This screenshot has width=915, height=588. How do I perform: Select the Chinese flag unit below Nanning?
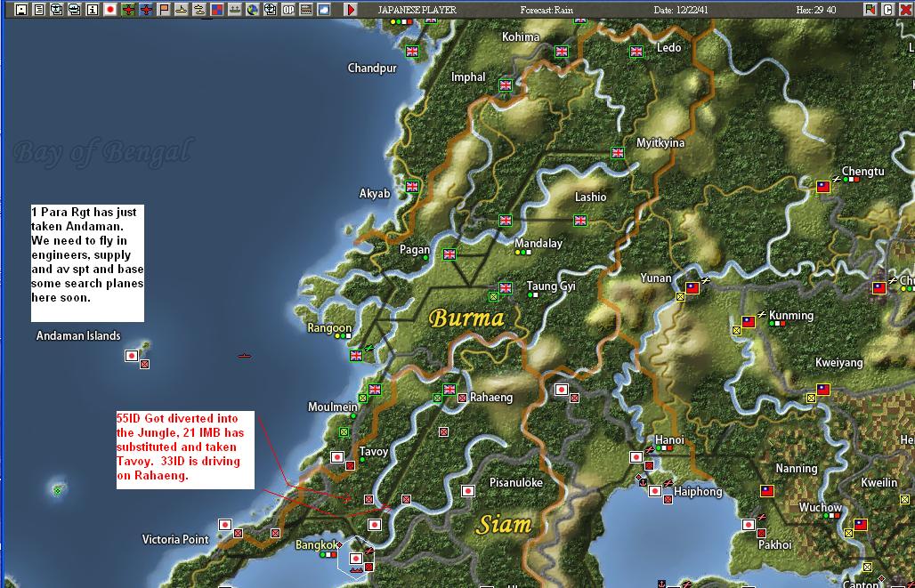[x=766, y=491]
